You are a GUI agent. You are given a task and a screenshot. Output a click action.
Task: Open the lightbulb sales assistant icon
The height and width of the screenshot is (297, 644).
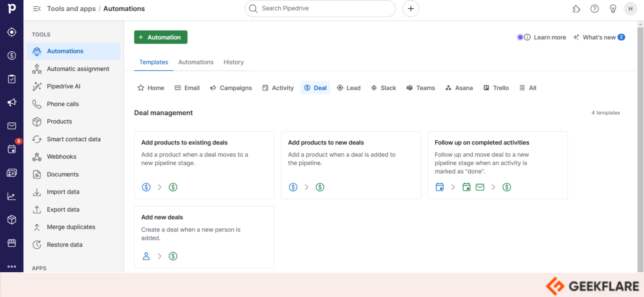pos(613,8)
